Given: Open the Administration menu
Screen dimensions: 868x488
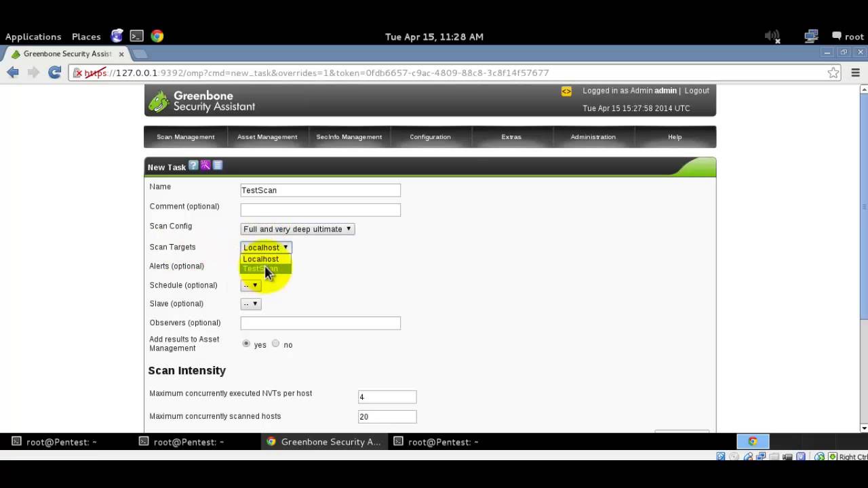Looking at the screenshot, I should pyautogui.click(x=593, y=137).
